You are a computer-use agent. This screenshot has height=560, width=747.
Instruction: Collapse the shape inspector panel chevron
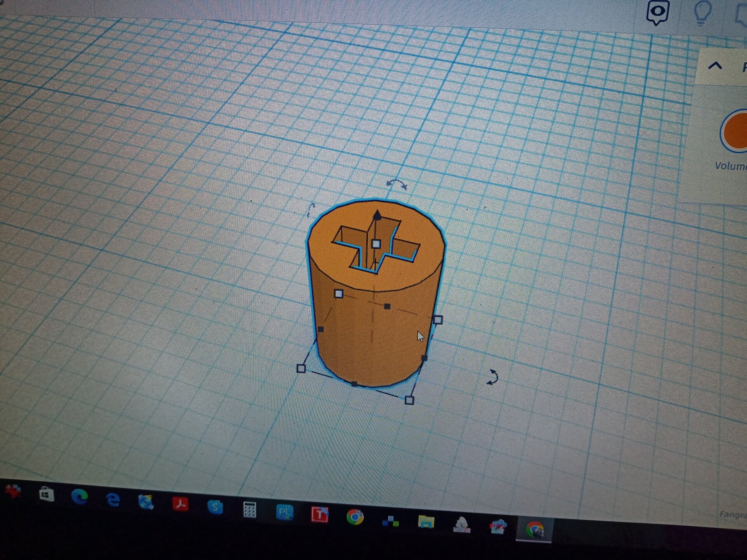coord(715,66)
